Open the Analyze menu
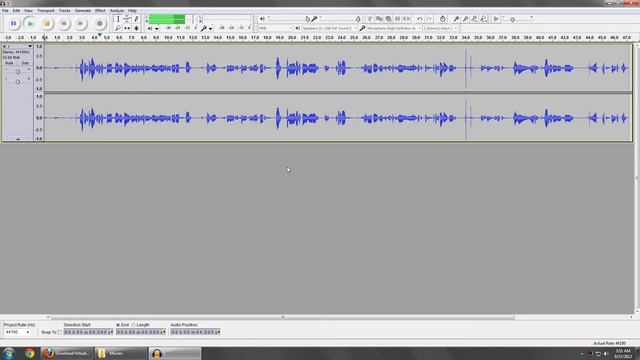This screenshot has width=640, height=360. pyautogui.click(x=117, y=11)
